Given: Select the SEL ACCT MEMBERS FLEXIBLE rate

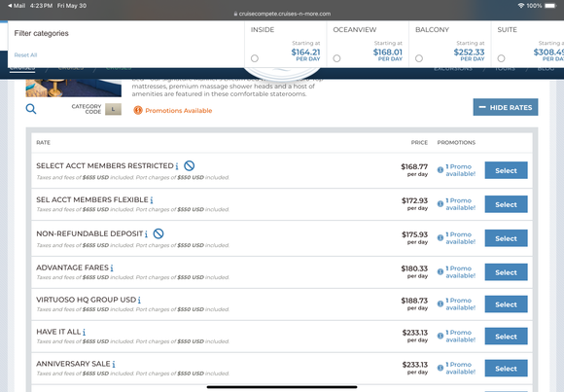Looking at the screenshot, I should click(506, 204).
